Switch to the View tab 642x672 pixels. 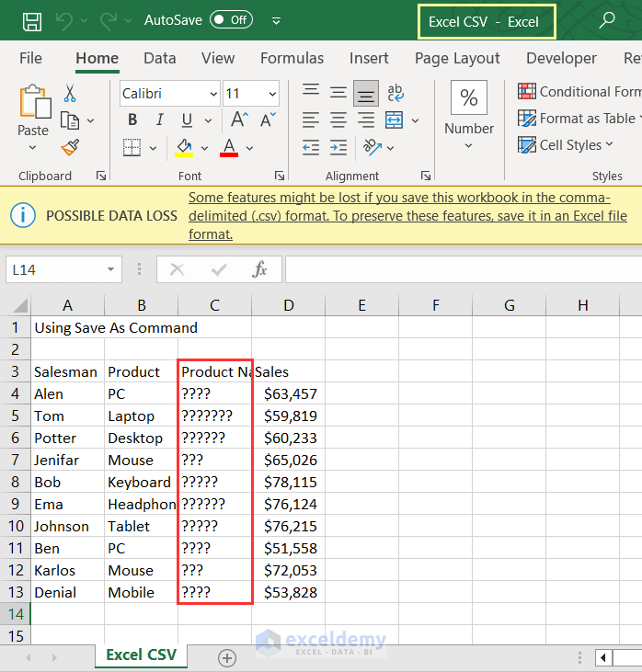[218, 58]
